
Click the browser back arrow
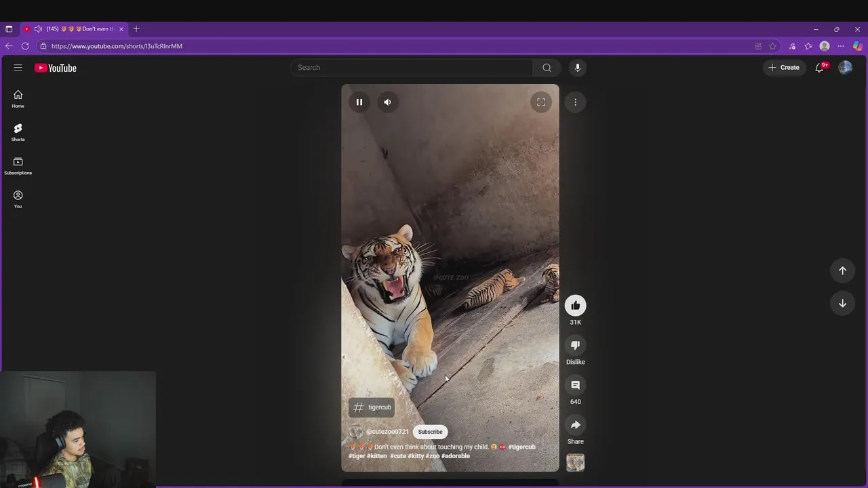(9, 46)
